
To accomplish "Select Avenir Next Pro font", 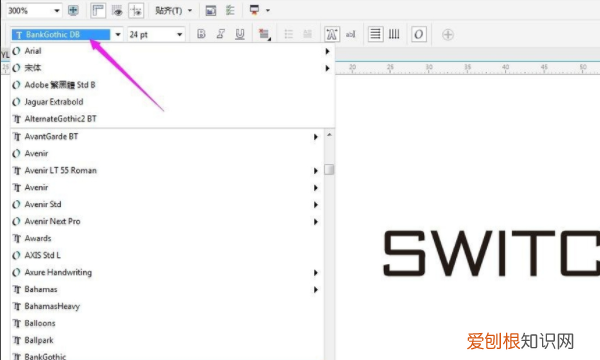I will (52, 221).
